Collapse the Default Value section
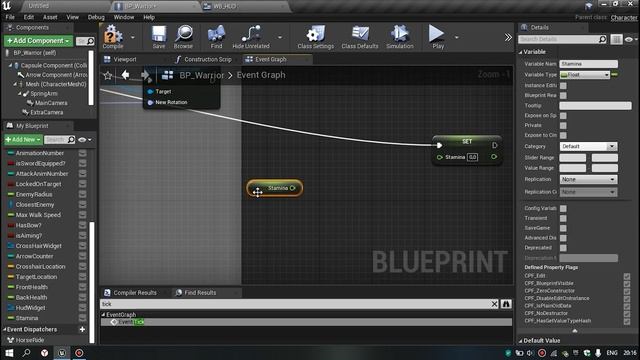This screenshot has height=360, width=640. (520, 341)
